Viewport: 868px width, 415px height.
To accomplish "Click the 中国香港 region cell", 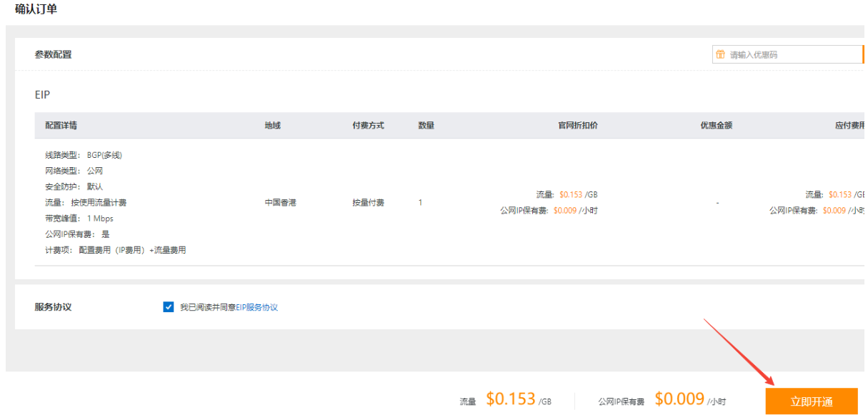I will (x=280, y=203).
